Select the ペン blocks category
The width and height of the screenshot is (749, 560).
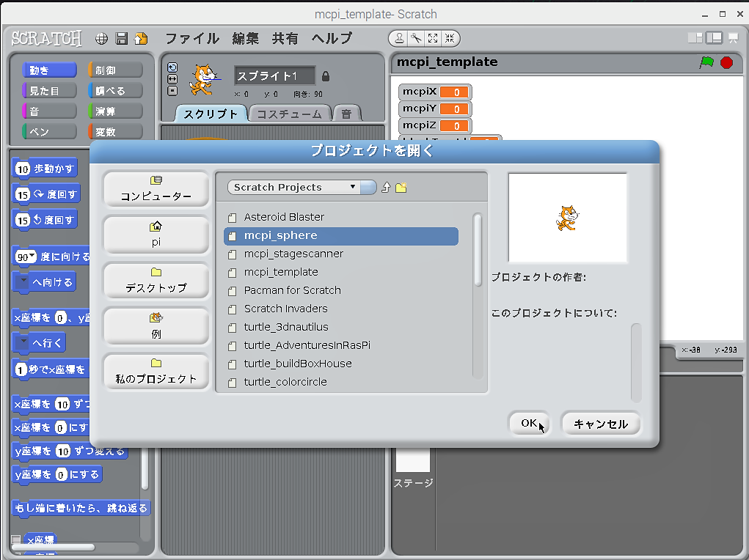point(49,132)
